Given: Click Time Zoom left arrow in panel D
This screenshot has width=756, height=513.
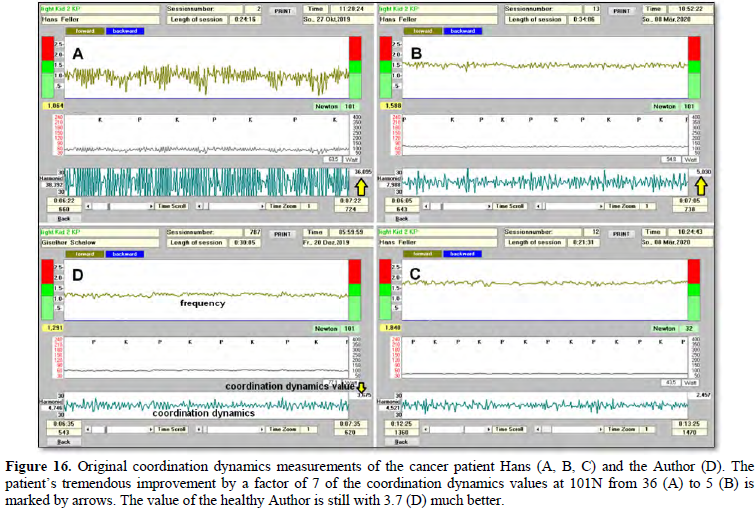Looking at the screenshot, I should click(x=199, y=429).
